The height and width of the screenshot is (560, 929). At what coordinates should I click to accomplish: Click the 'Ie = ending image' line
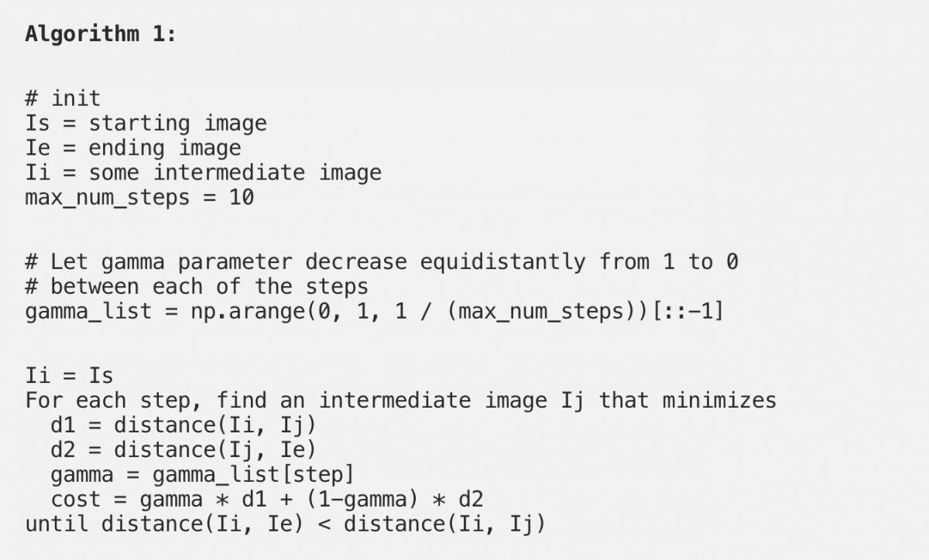[x=133, y=148]
